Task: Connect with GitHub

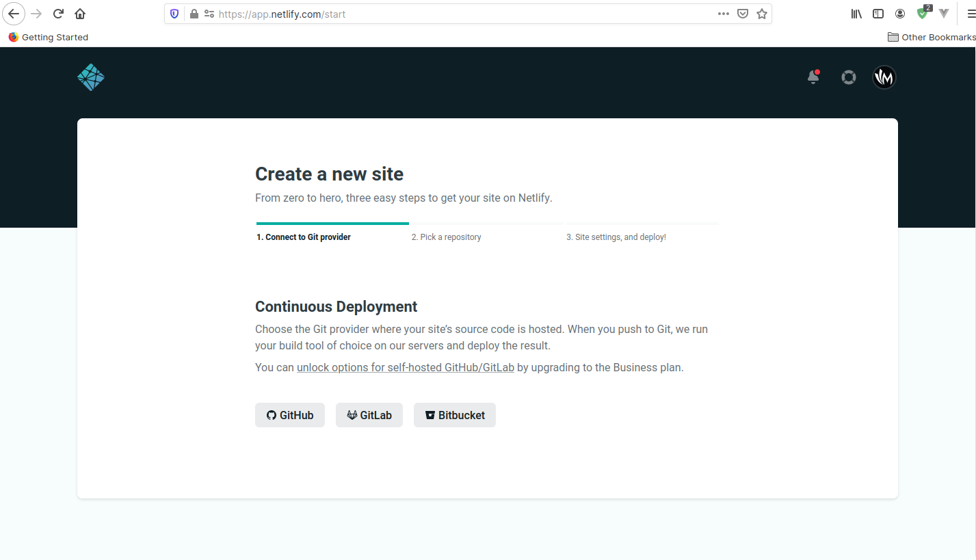Action: [290, 415]
